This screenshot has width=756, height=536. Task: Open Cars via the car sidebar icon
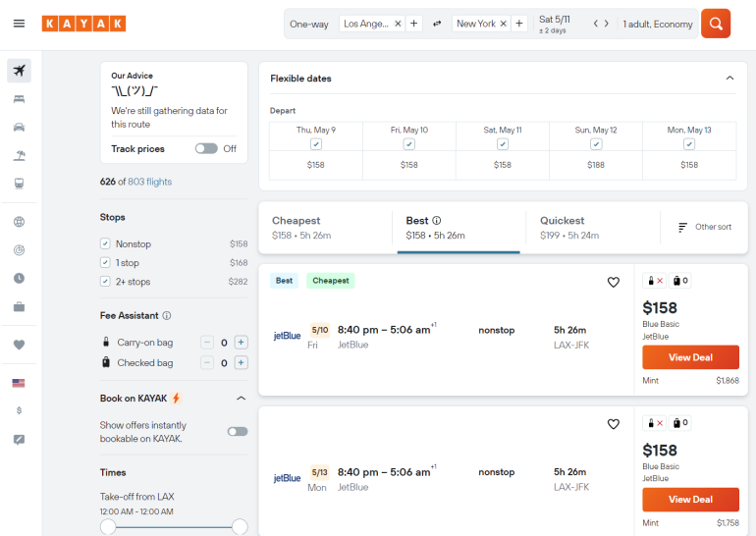click(19, 128)
